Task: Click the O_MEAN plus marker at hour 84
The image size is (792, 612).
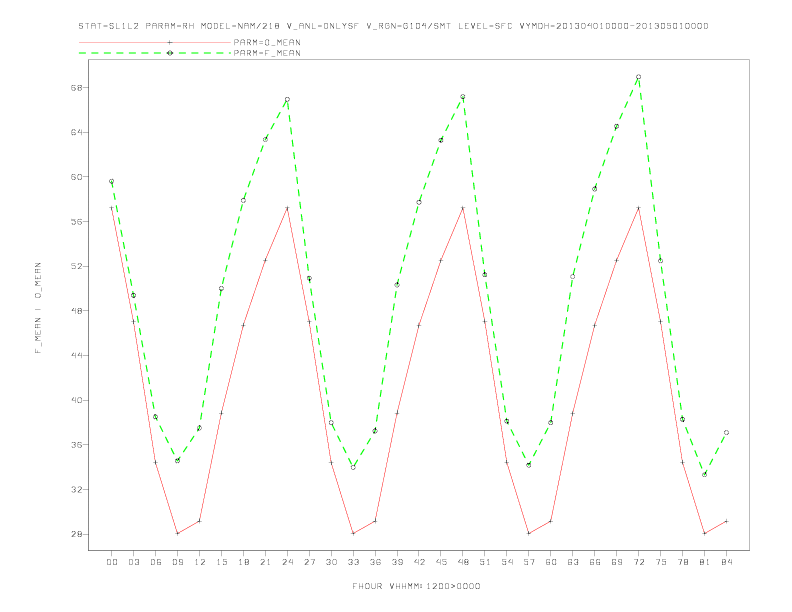Action: (x=726, y=521)
